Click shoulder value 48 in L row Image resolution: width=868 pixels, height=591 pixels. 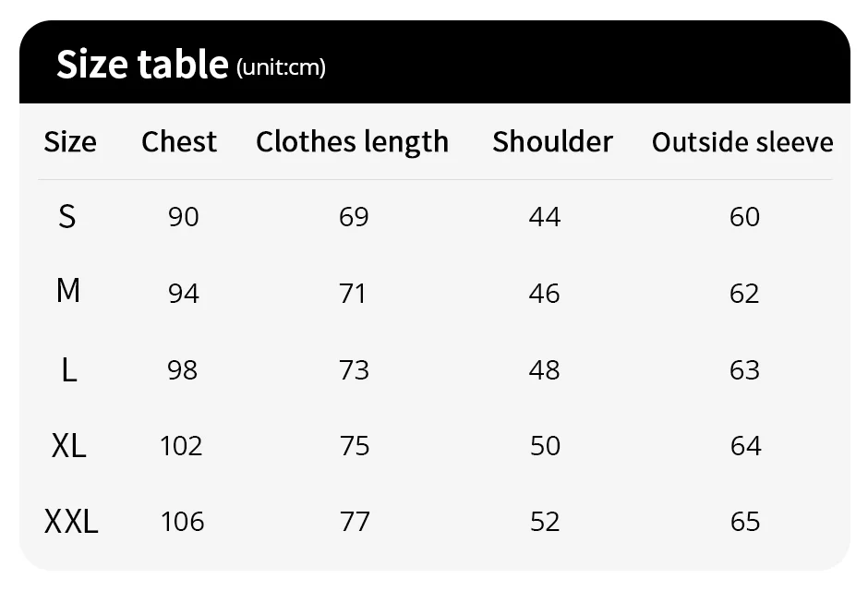pos(544,369)
